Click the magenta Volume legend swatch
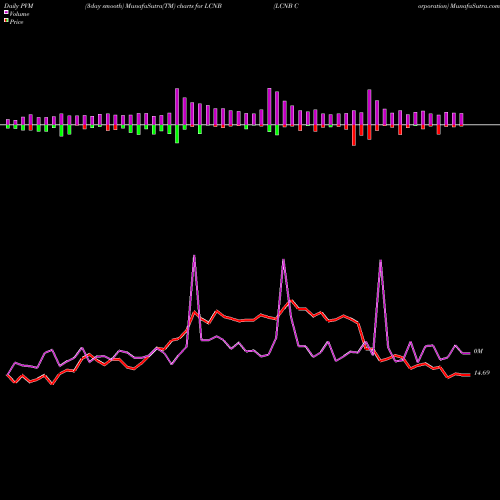500x500 pixels. click(6, 12)
